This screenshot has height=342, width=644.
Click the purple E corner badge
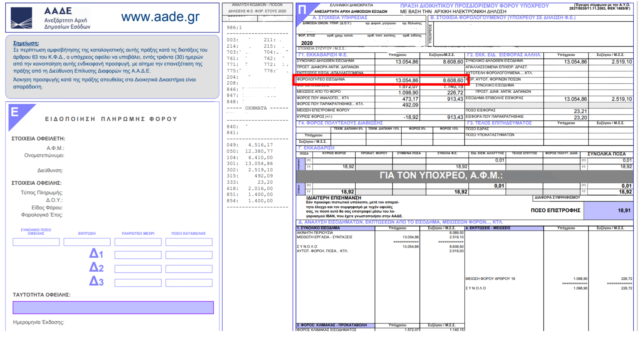pyautogui.click(x=16, y=113)
